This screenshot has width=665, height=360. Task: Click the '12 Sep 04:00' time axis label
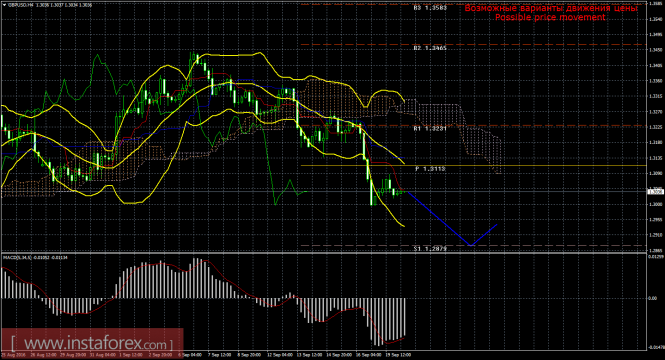coord(279,354)
